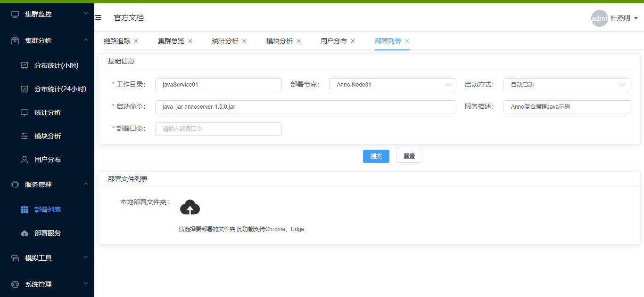Click the 分布统计(小时) chart icon
The height and width of the screenshot is (297, 644).
pyautogui.click(x=25, y=65)
